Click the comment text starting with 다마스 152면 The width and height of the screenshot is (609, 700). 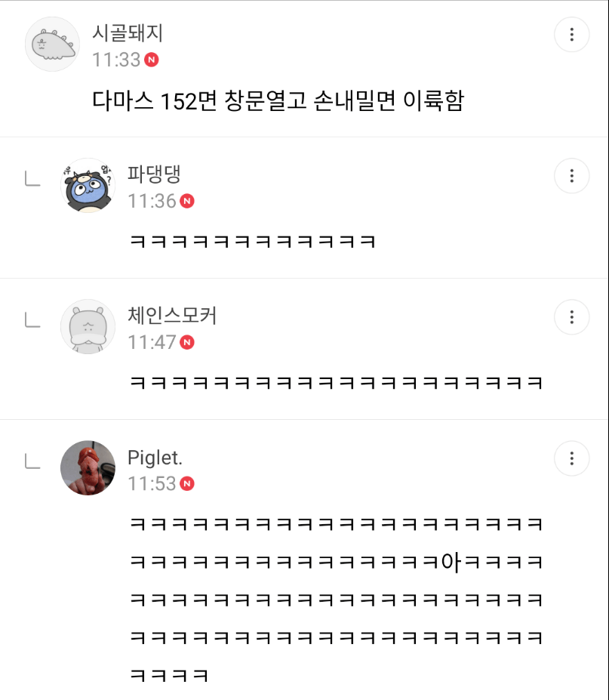click(277, 100)
